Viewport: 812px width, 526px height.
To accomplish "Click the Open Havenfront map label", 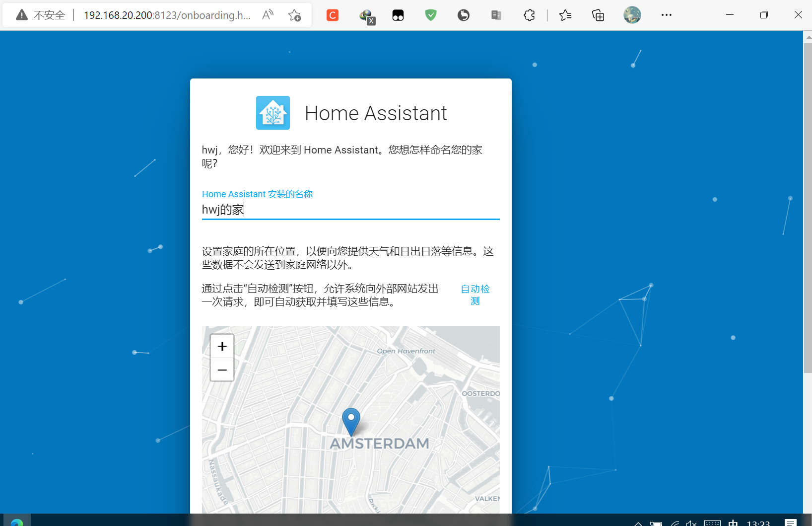I will click(x=406, y=351).
